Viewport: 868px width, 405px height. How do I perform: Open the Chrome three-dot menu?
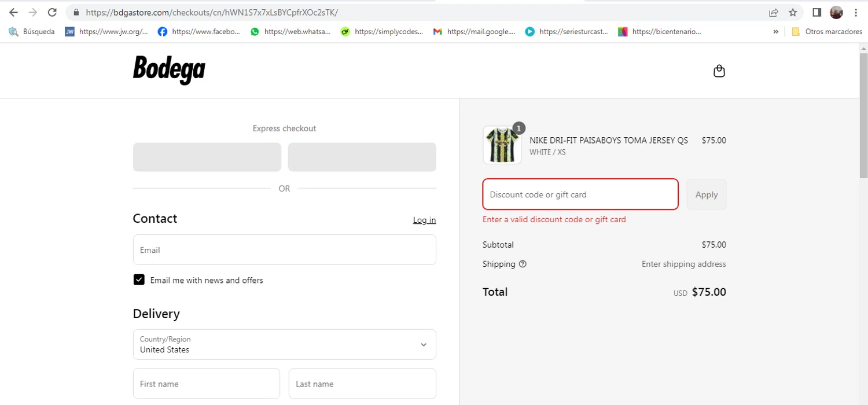(x=856, y=12)
